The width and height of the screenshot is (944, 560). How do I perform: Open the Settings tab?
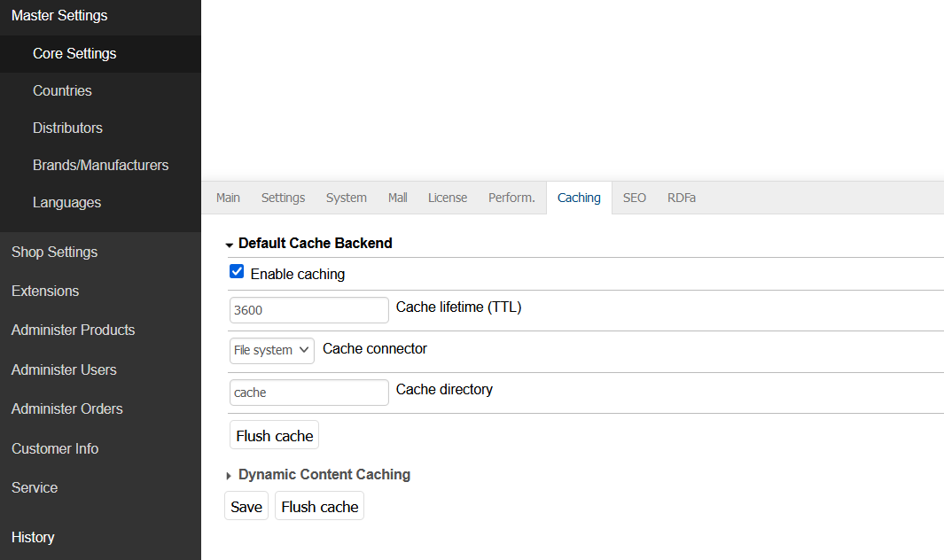pos(283,198)
